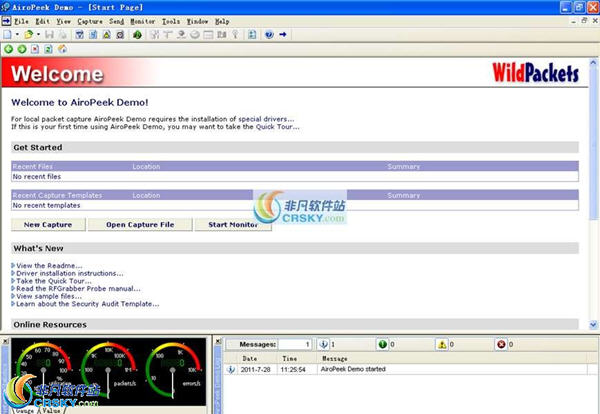
Task: Open the File menu
Action: [22, 21]
